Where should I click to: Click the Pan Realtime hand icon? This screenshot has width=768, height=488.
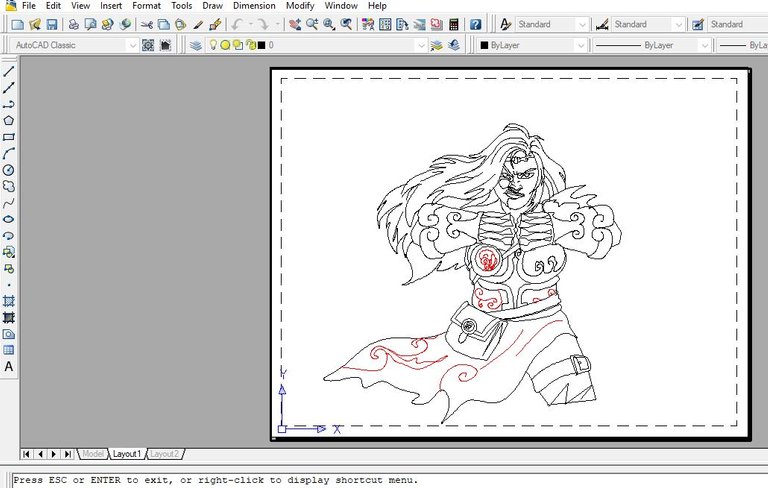pyautogui.click(x=295, y=24)
